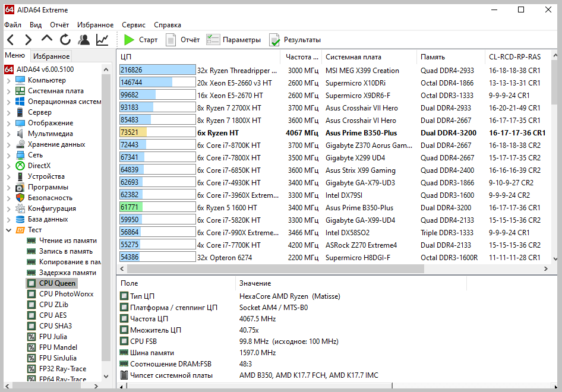This screenshot has height=392, width=562.
Task: Select the AIDA64 v6.00.5100 root icon
Action: tap(9, 69)
